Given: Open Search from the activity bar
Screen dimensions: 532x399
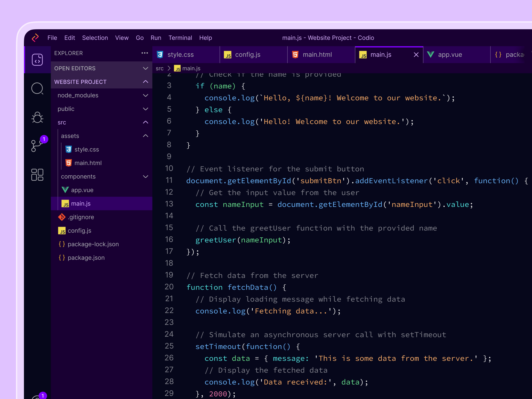Looking at the screenshot, I should [37, 89].
